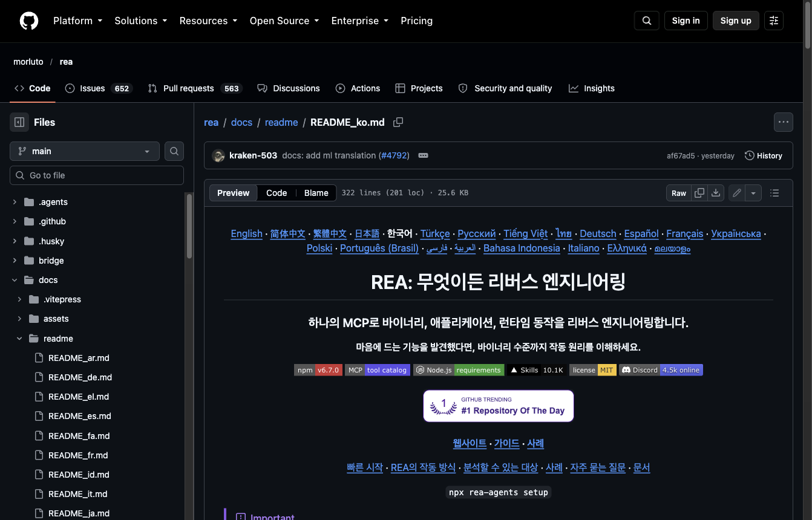Copy the README_ko.md file path
Viewport: 812px width, 520px height.
point(398,122)
